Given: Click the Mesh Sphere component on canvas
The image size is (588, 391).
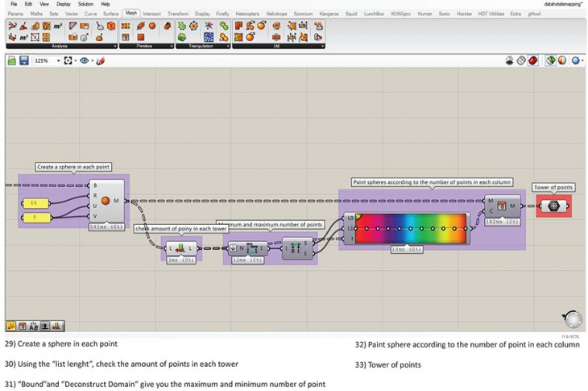Looking at the screenshot, I should point(106,200).
